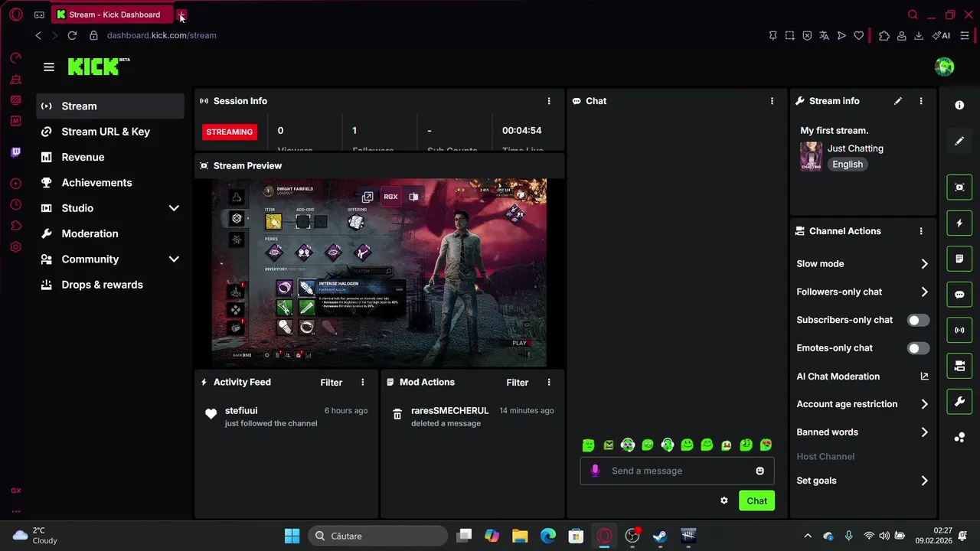This screenshot has height=551, width=980.
Task: Click the taskbar search box
Action: pyautogui.click(x=378, y=536)
